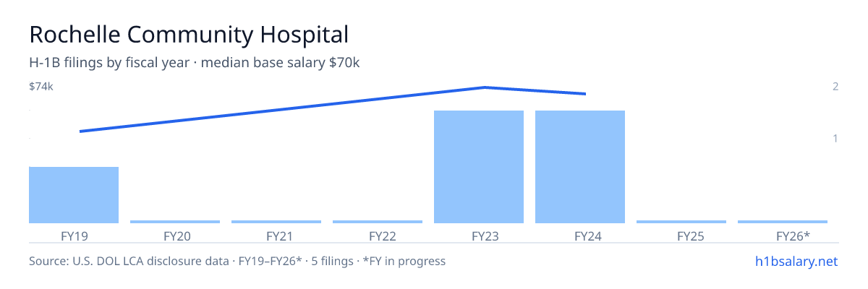Select the FY23 filings bar
Screen dimensions: 868x289
click(x=479, y=167)
